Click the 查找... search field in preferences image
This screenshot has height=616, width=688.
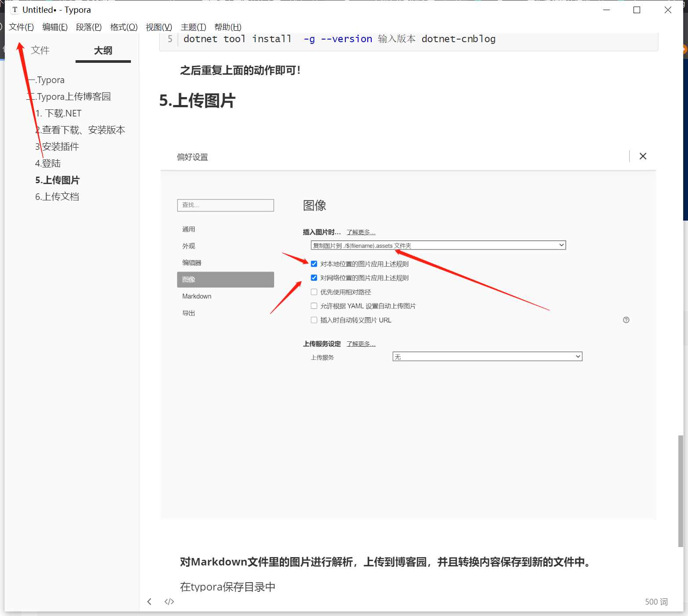pos(225,205)
